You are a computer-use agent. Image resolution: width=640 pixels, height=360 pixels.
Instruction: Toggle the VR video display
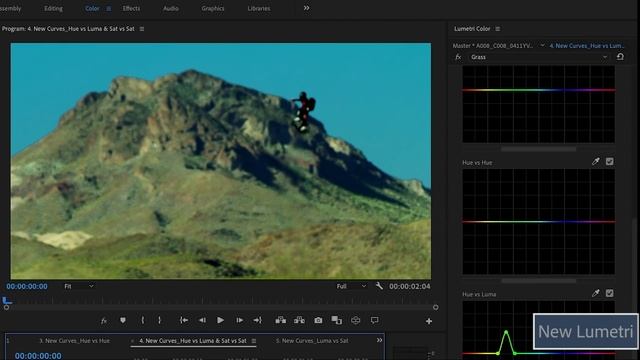(x=356, y=320)
